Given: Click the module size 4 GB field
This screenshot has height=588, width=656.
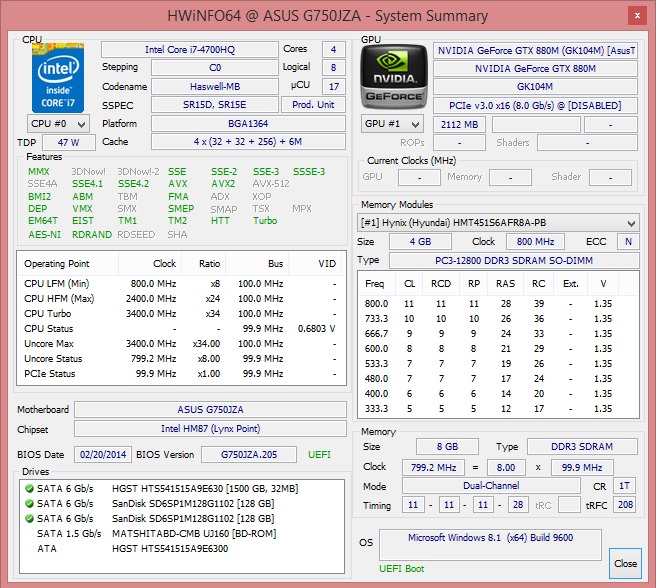Looking at the screenshot, I should click(x=420, y=241).
